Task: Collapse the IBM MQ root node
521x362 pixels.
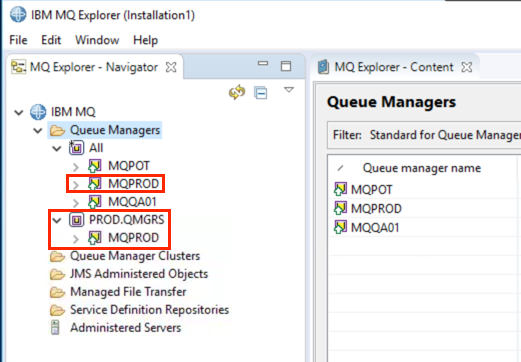Action: 19,112
